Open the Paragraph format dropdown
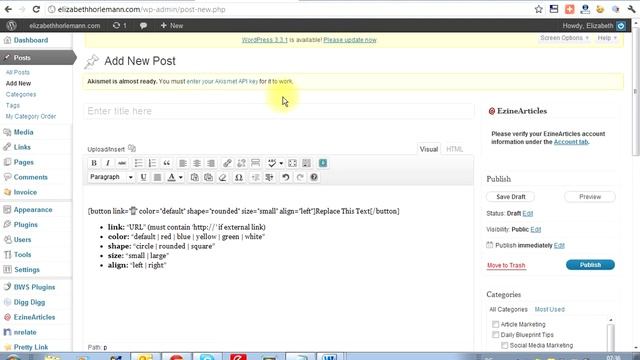The height and width of the screenshot is (360, 640). click(111, 177)
